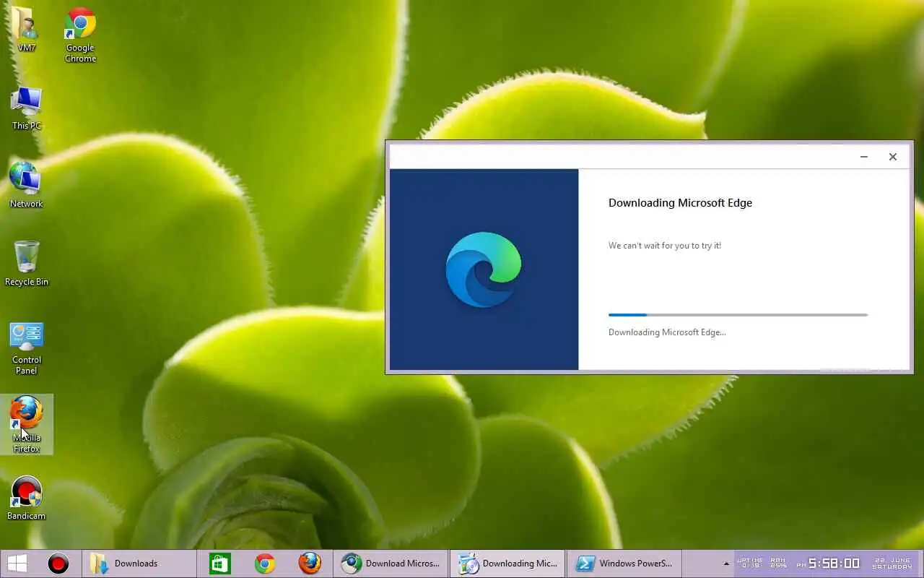Click the Edge download progress bar
The height and width of the screenshot is (578, 924).
(x=738, y=315)
